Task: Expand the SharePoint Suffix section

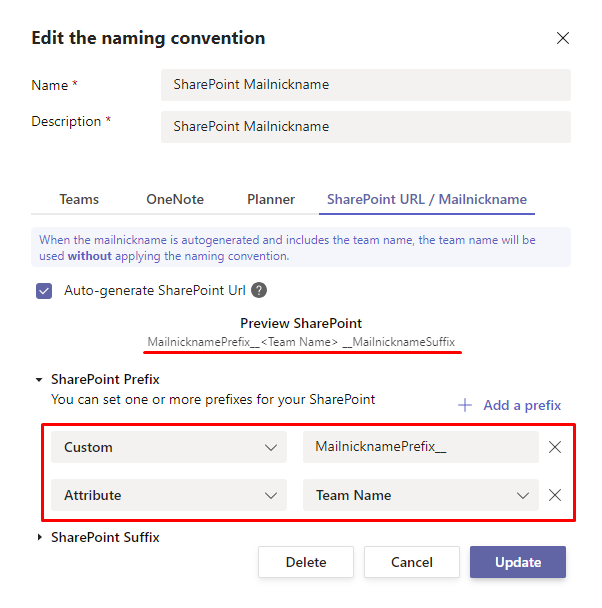Action: pyautogui.click(x=40, y=537)
